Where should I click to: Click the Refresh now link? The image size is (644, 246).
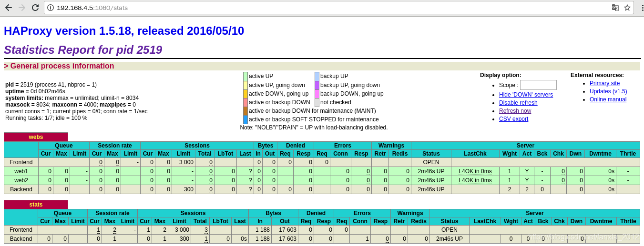(x=515, y=111)
